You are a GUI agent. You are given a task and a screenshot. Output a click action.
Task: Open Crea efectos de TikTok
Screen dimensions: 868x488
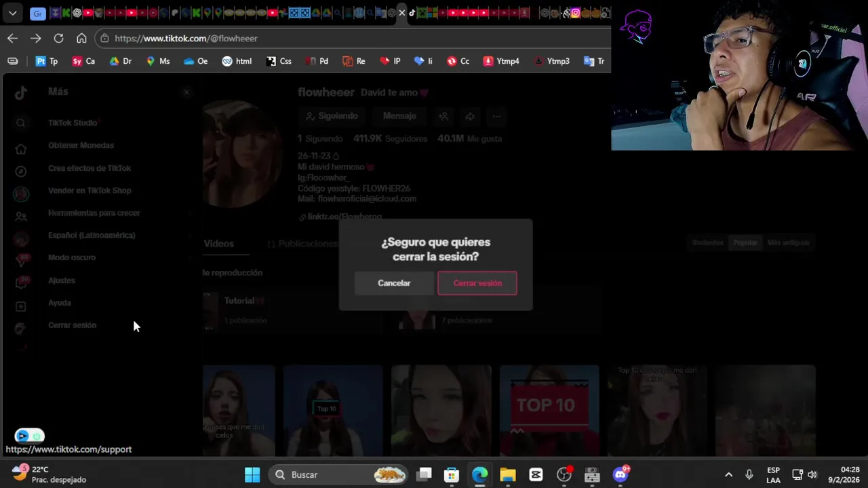[x=90, y=168]
